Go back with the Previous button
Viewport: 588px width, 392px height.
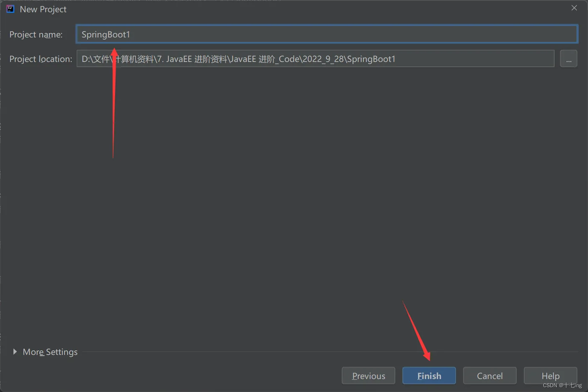(x=368, y=376)
